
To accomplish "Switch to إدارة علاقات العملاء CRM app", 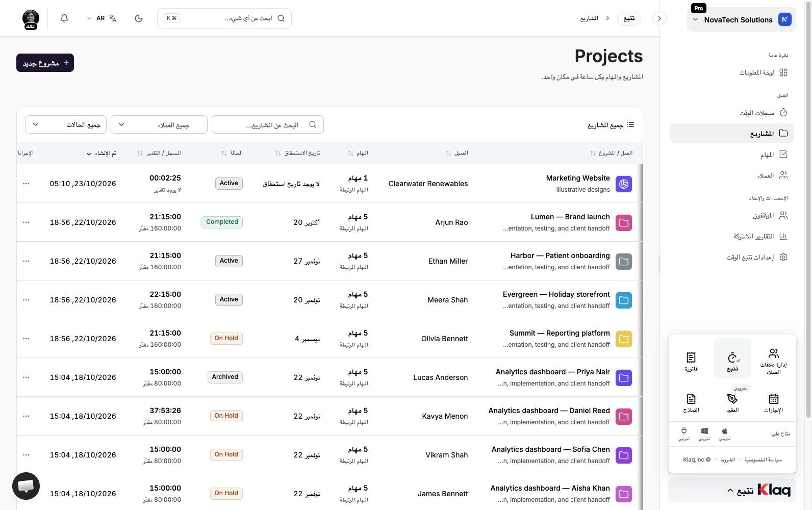I will point(773,362).
